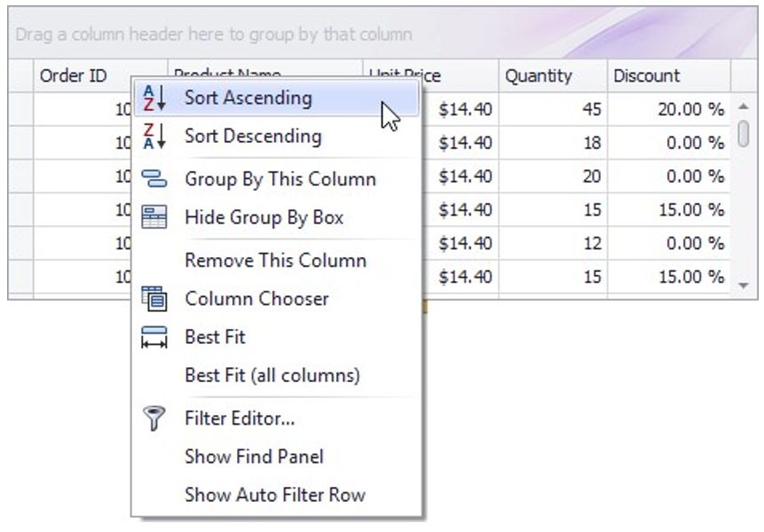The image size is (764, 532).
Task: Click the Hide Group By Box icon
Action: pos(154,217)
